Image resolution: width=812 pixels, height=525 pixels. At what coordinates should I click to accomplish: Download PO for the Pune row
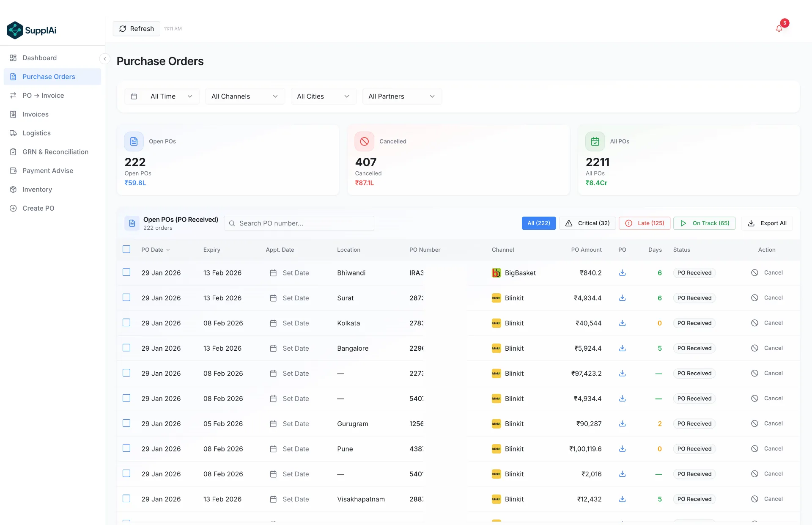pyautogui.click(x=622, y=449)
